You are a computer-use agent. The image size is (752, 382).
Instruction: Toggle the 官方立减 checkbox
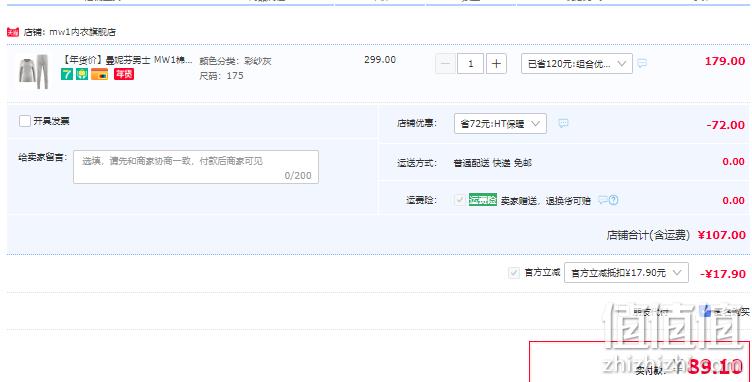[x=514, y=273]
